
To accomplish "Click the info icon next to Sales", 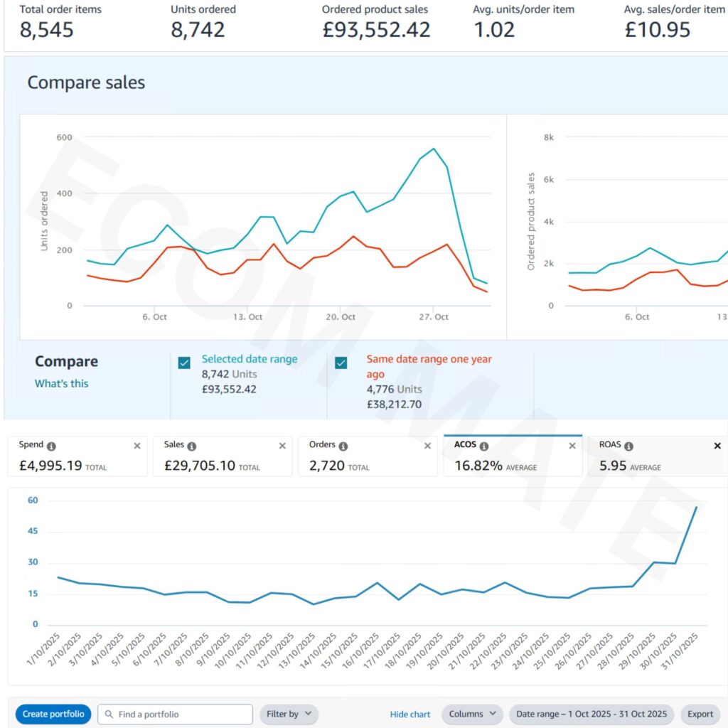I will [x=191, y=446].
